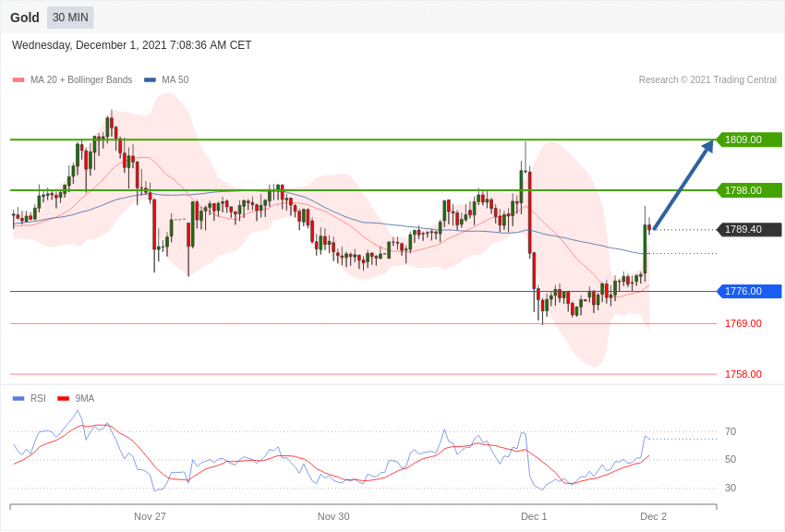Click the 1758.00 support price value
The image size is (785, 532).
[743, 374]
